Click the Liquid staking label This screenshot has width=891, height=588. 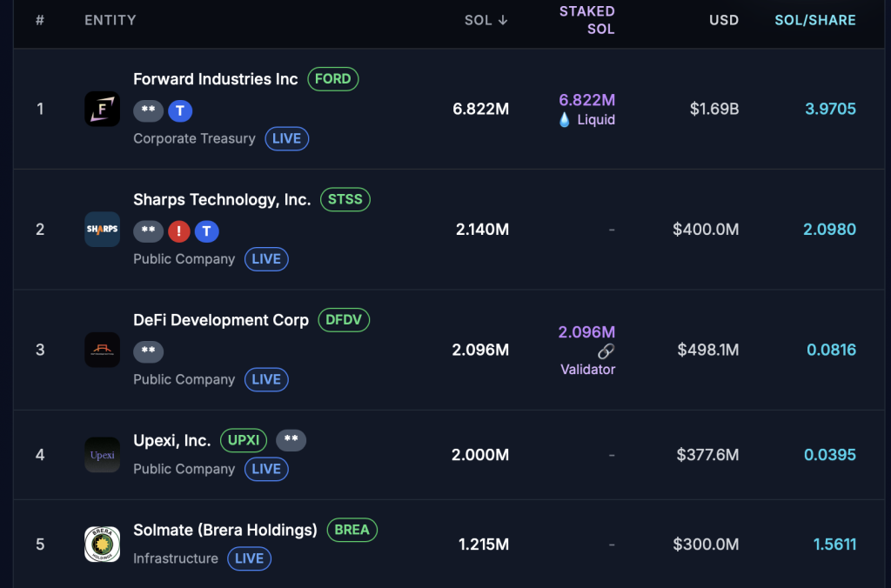click(596, 119)
